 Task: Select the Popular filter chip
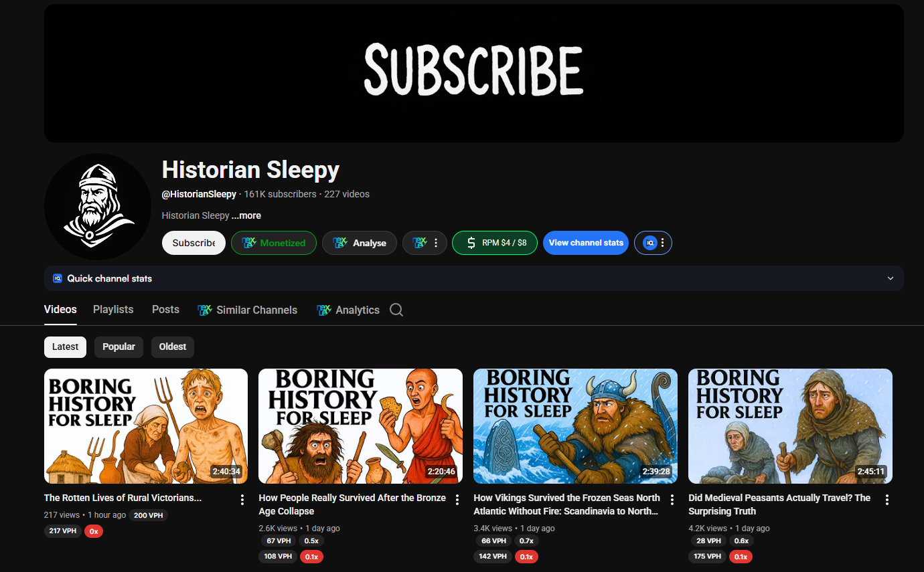[119, 347]
